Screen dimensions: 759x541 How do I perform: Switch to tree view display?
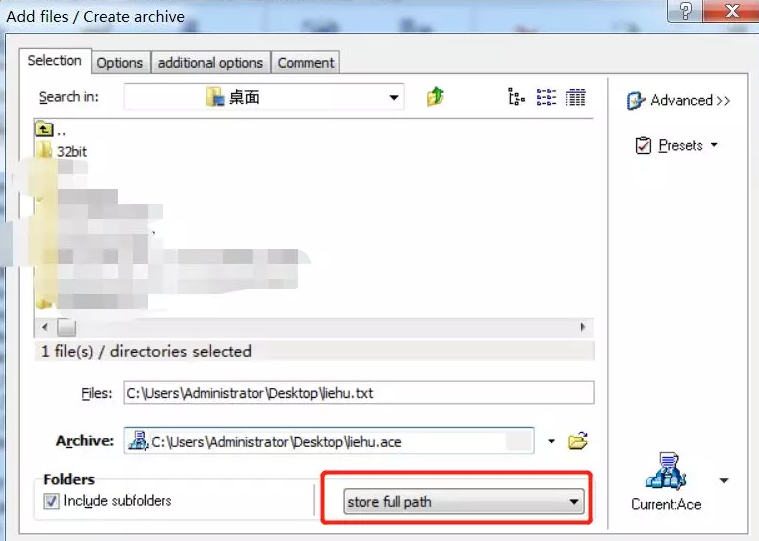pos(516,97)
